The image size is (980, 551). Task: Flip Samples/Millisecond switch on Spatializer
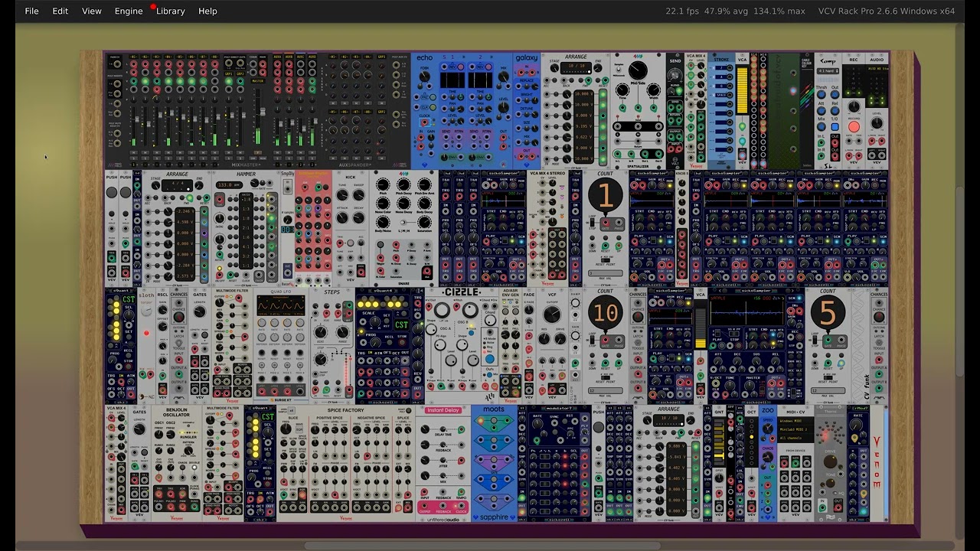(619, 69)
